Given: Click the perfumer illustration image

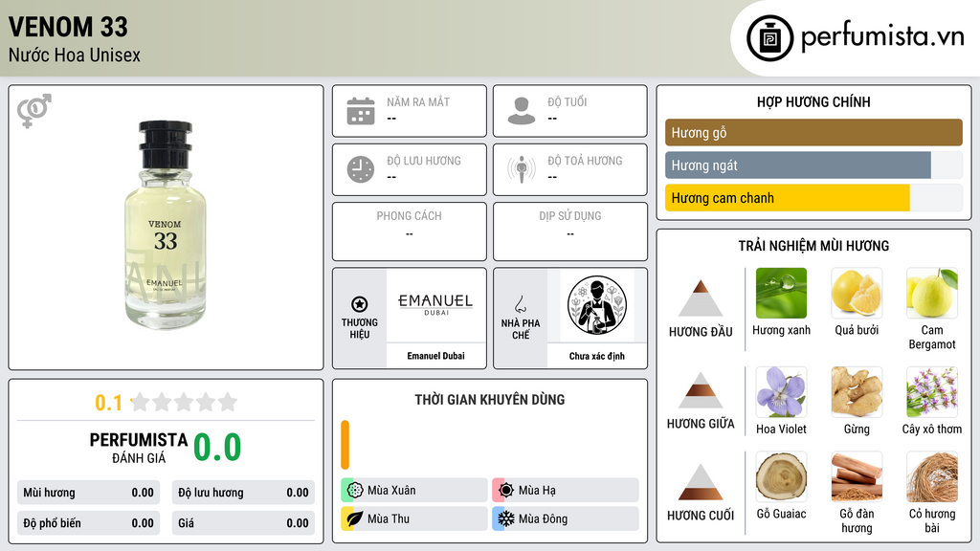Looking at the screenshot, I should coord(597,305).
